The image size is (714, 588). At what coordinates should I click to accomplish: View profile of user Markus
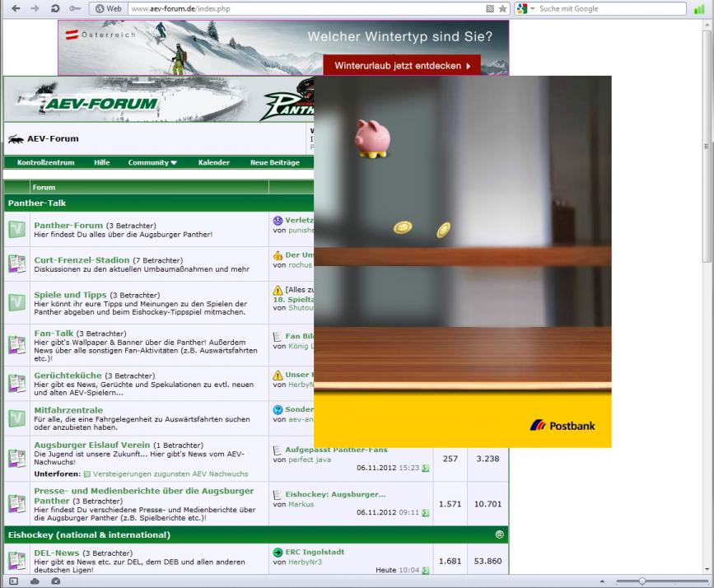(301, 505)
